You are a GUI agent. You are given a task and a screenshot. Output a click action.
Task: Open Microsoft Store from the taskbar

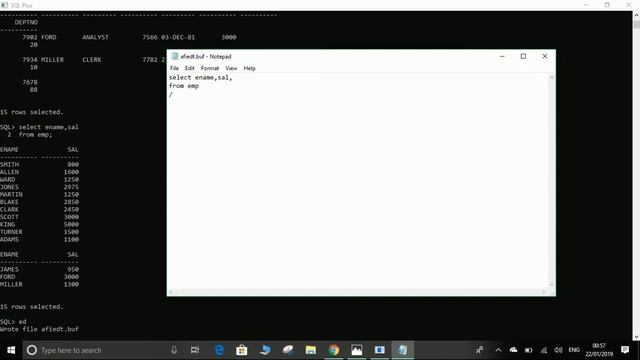point(242,350)
